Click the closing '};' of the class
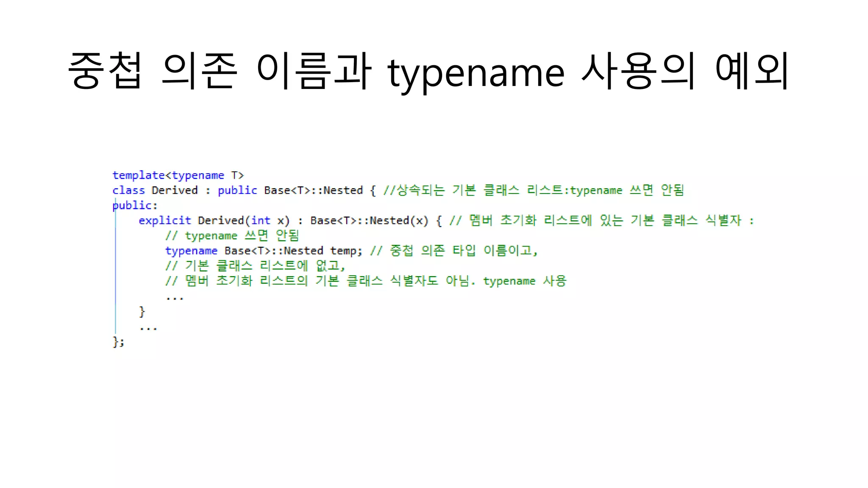This screenshot has width=868, height=488. [118, 341]
